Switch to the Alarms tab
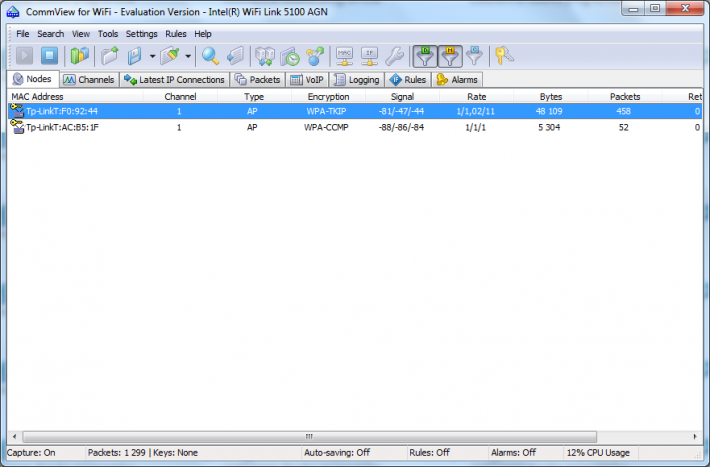 pos(457,80)
